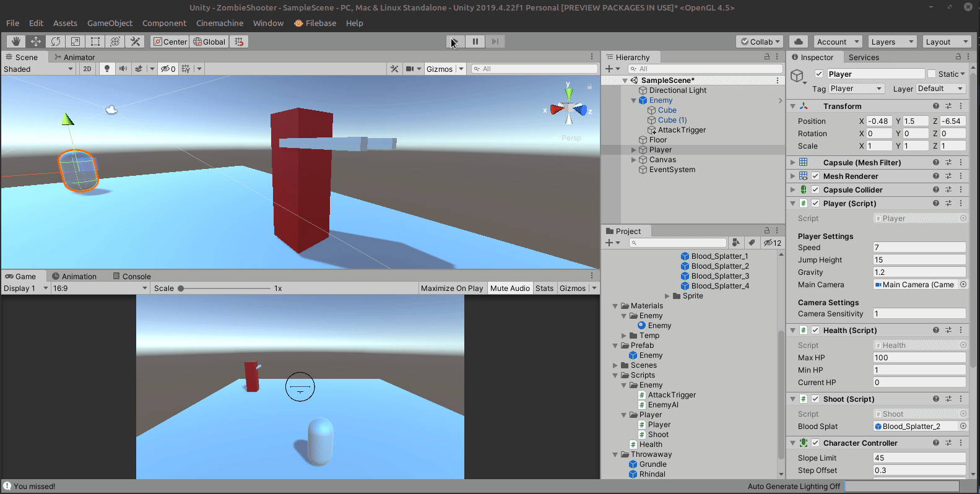Toggle scene audio speaker icon
This screenshot has width=980, height=494.
[x=123, y=69]
